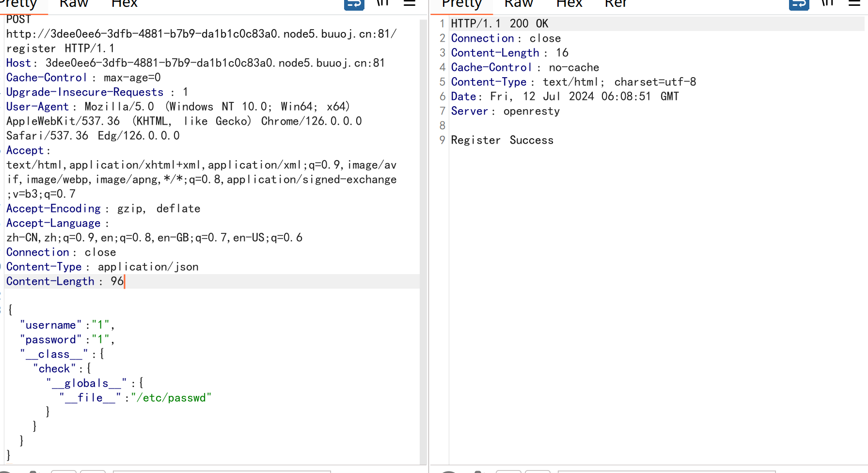
Task: Click the Cache-Control max-age=0 header
Action: tap(83, 78)
